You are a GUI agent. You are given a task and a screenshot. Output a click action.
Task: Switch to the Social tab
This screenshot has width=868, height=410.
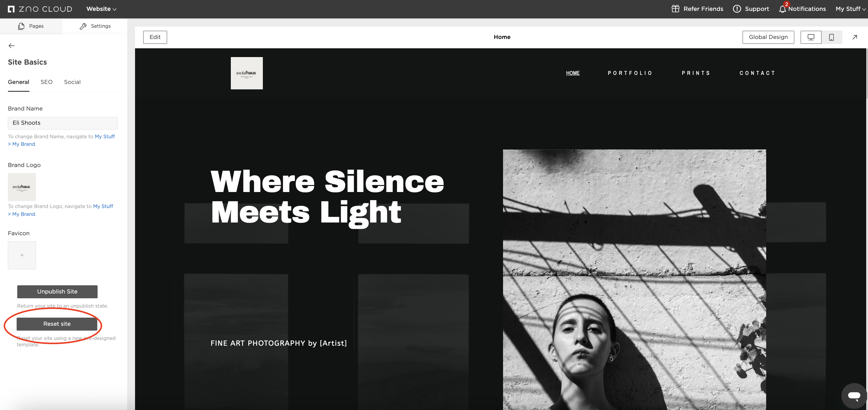click(72, 82)
